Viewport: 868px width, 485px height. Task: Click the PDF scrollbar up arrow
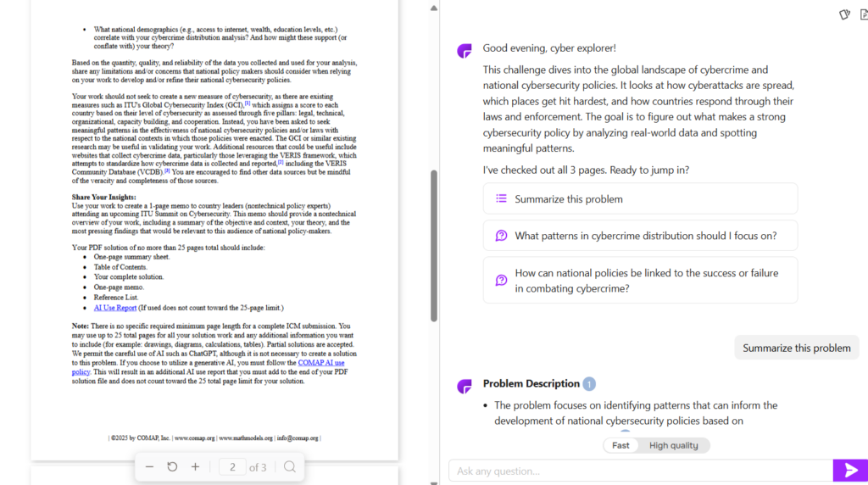pos(434,8)
